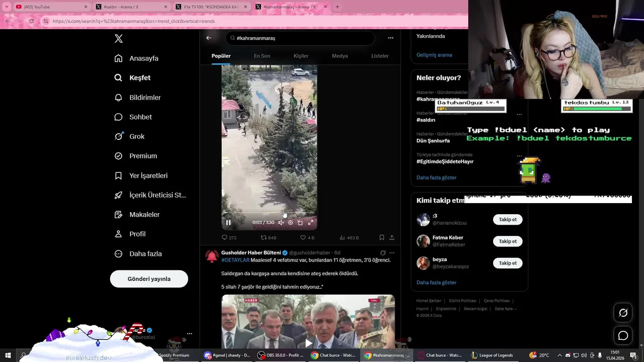Follow :3 @hananokizuu account
This screenshot has width=644, height=362.
[x=508, y=220]
